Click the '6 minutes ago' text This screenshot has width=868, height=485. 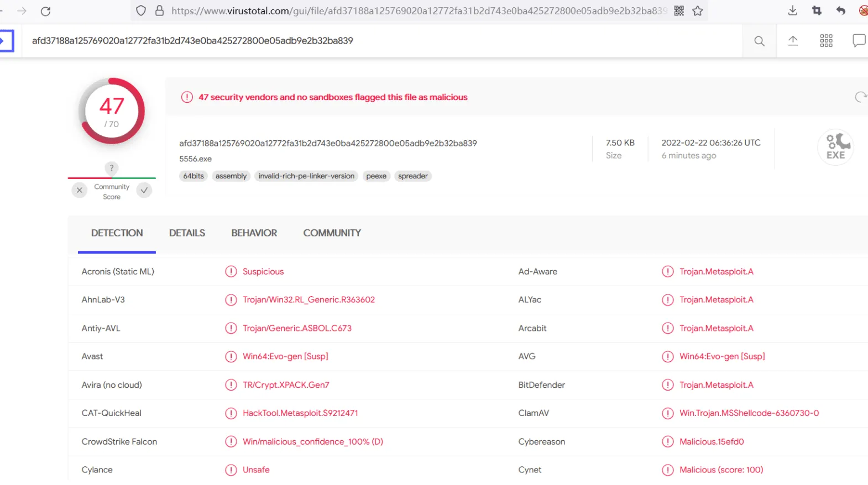pyautogui.click(x=689, y=156)
